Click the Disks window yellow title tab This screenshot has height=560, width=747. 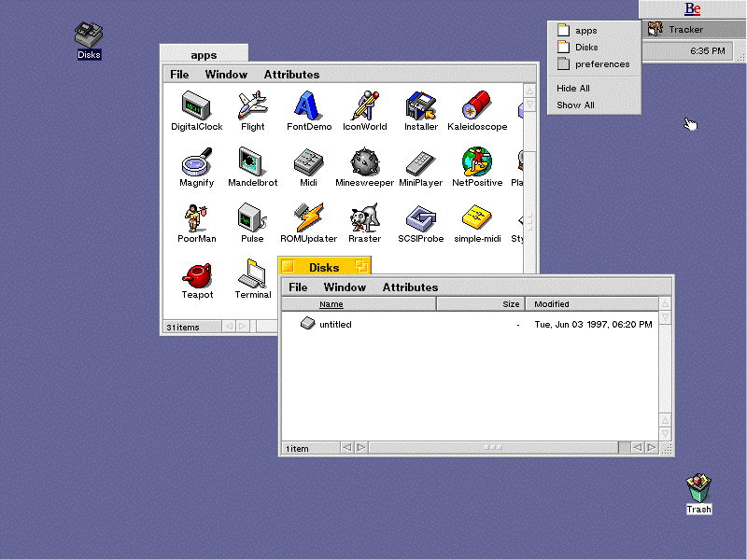[324, 267]
